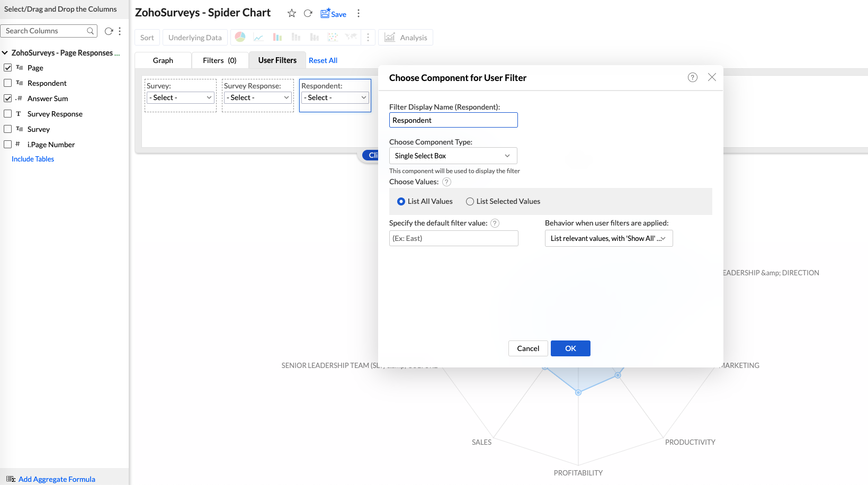Click the refresh icon beside chart title

click(308, 13)
